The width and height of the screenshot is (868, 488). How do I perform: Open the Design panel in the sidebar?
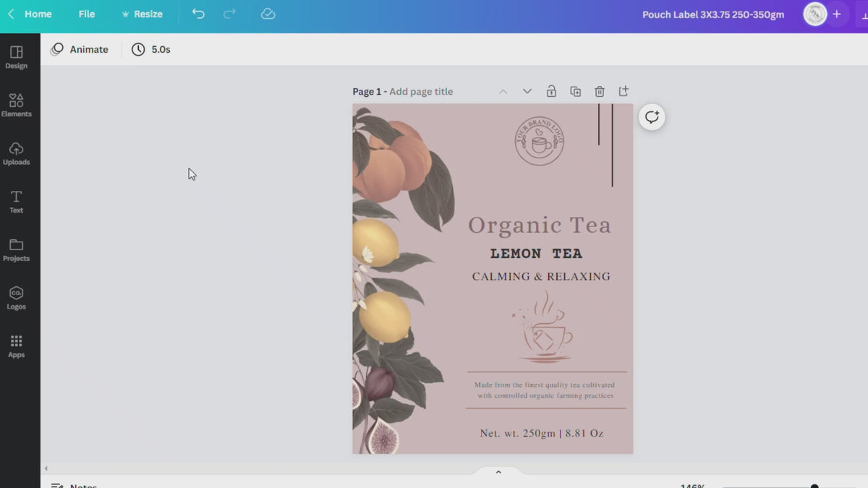tap(16, 57)
